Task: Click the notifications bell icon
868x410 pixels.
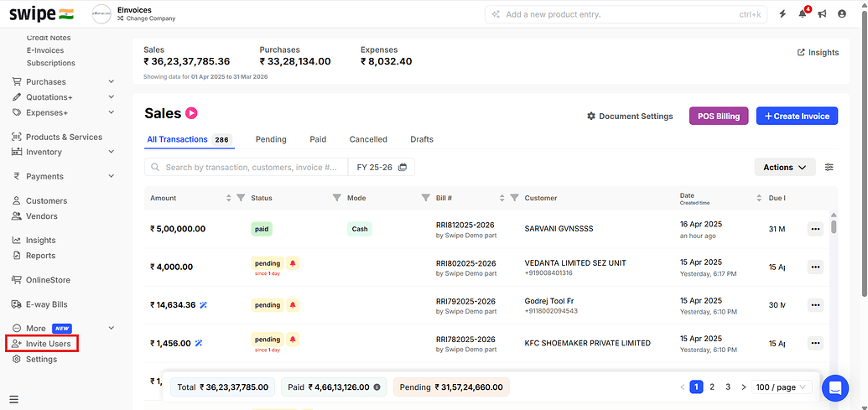Action: click(x=803, y=14)
